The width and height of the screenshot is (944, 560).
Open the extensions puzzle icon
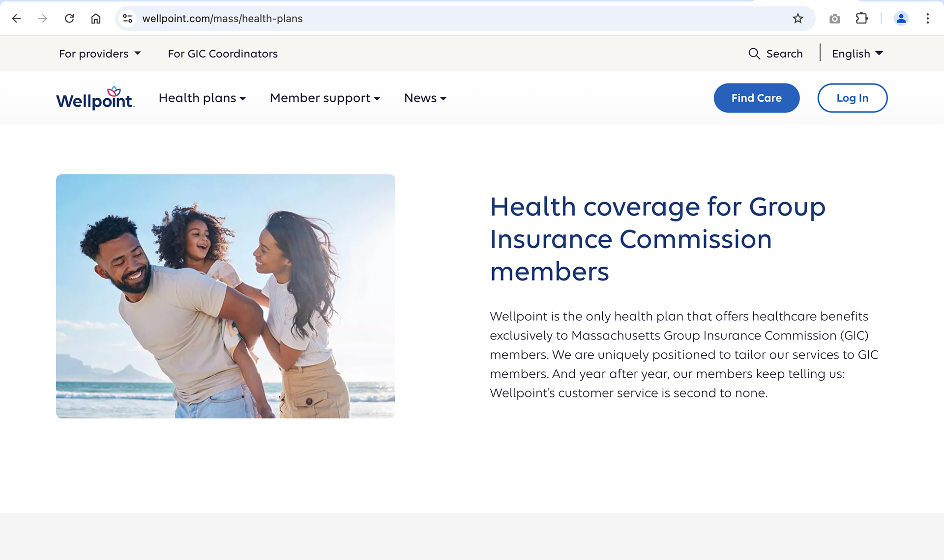(861, 19)
